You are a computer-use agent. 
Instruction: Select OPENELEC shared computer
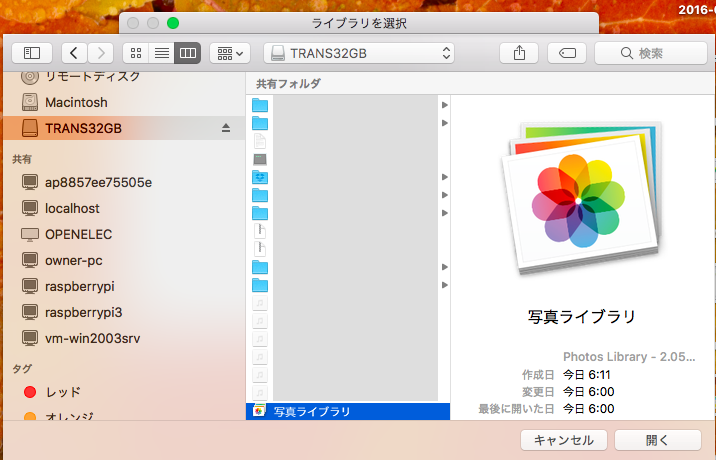click(124, 234)
